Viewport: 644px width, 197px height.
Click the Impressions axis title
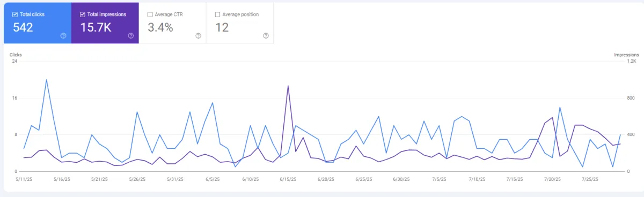coord(627,55)
